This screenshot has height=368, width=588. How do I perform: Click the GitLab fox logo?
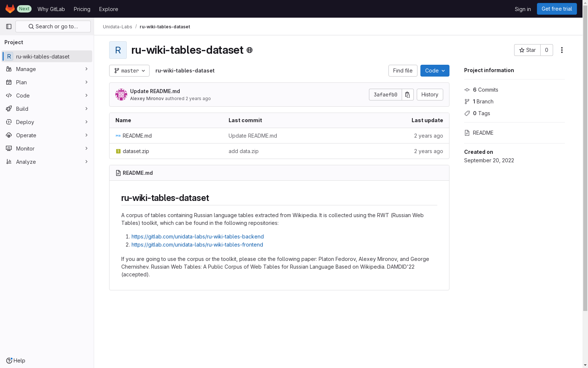point(10,9)
